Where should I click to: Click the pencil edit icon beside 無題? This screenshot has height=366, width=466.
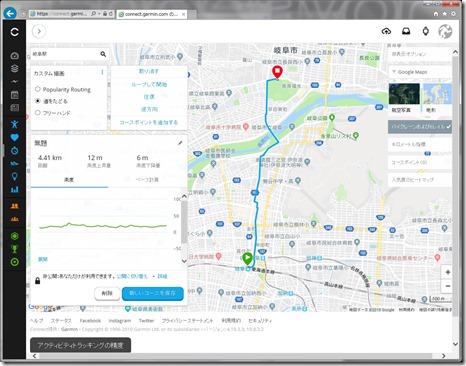coord(180,143)
